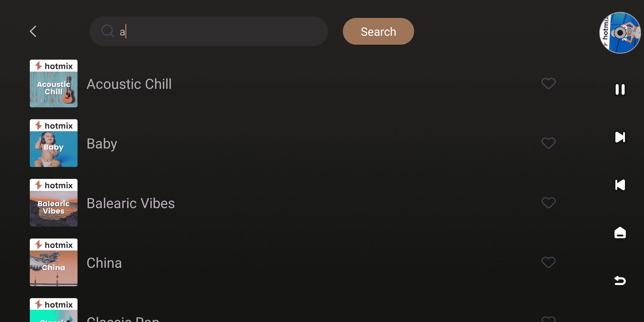The image size is (644, 322).
Task: Skip to the next station
Action: coord(620,137)
